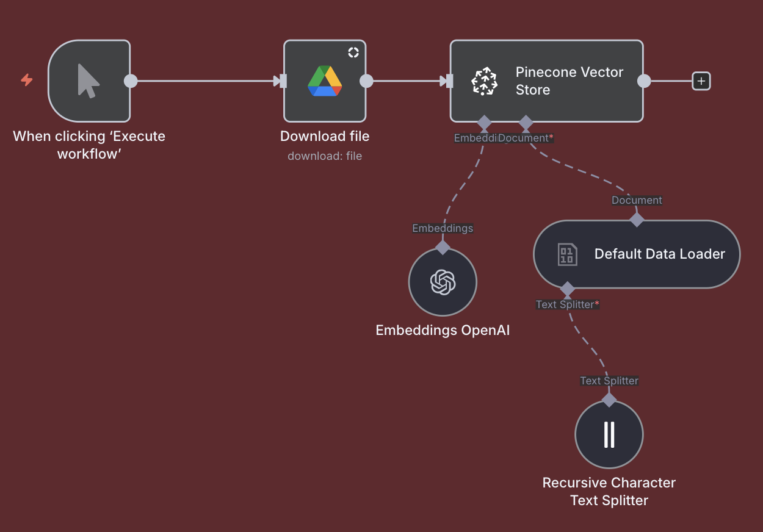Select the Recursive Character Text Splitter node
Viewport: 763px width, 532px height.
click(x=609, y=434)
